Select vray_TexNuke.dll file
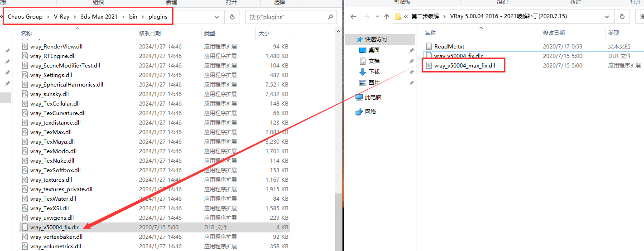Image resolution: width=644 pixels, height=251 pixels. 155,160
